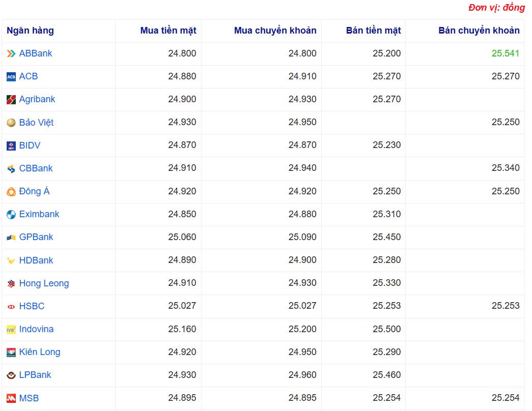Image resolution: width=532 pixels, height=411 pixels.
Task: Click the Bán chuyển khoản column header
Action: [x=479, y=31]
